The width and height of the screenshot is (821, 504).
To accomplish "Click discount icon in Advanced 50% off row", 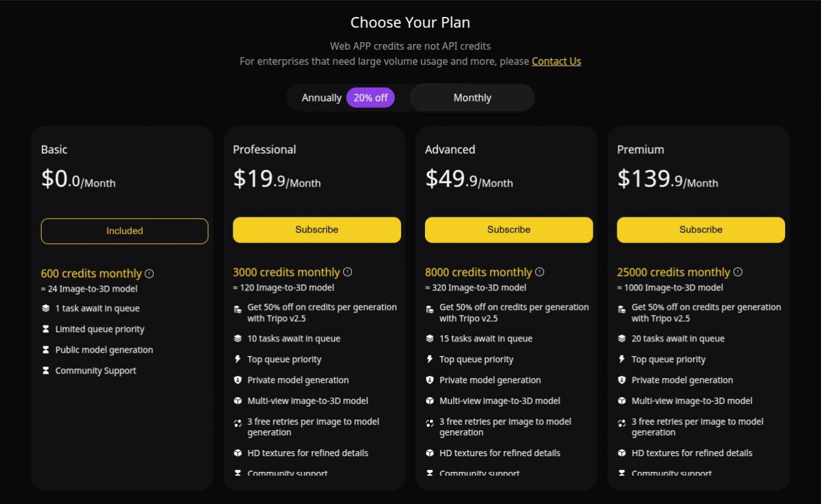I will tap(429, 309).
